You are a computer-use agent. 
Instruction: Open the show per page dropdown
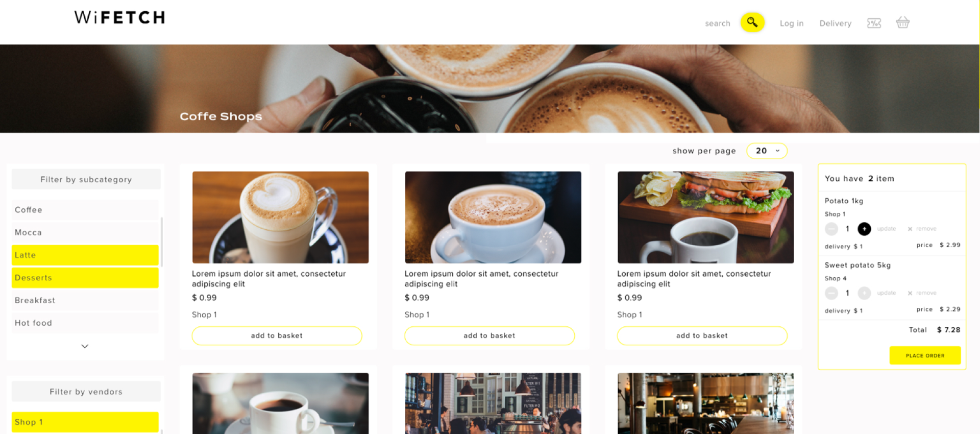(767, 151)
